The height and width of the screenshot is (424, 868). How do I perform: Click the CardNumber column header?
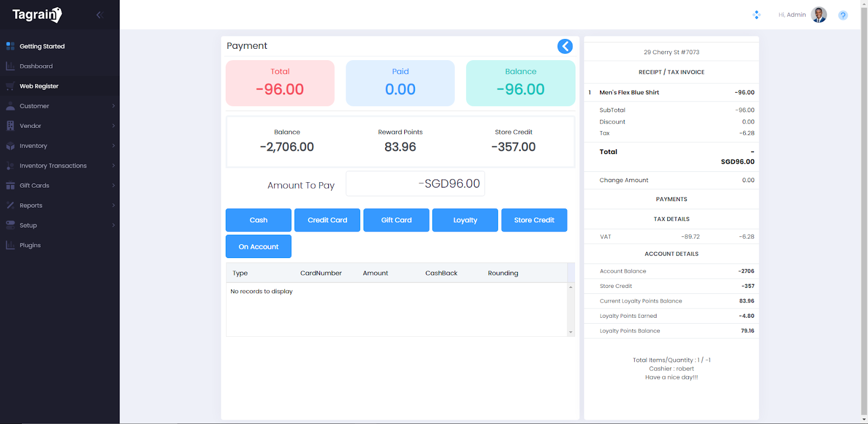point(321,273)
